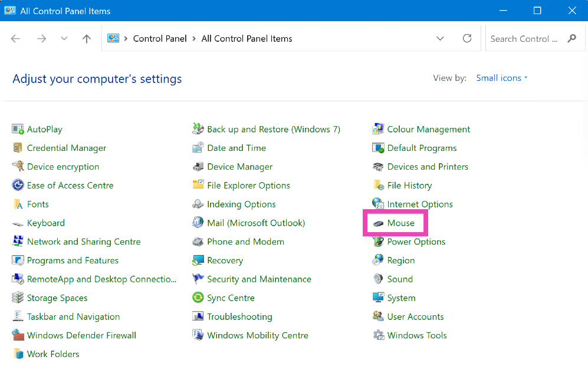Click the User Accounts icon
588x370 pixels.
coord(378,316)
